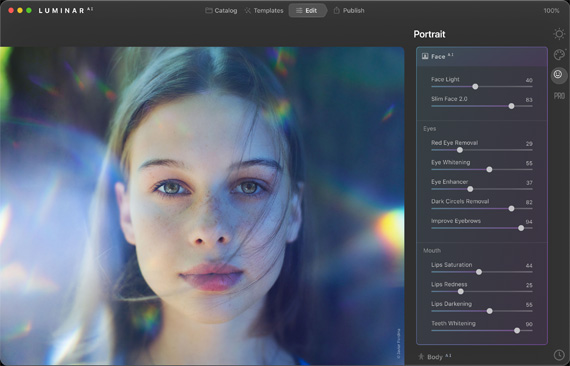Click the Dark Circles Removal slider handle
Viewport: 570px width, 366px height.
511,209
